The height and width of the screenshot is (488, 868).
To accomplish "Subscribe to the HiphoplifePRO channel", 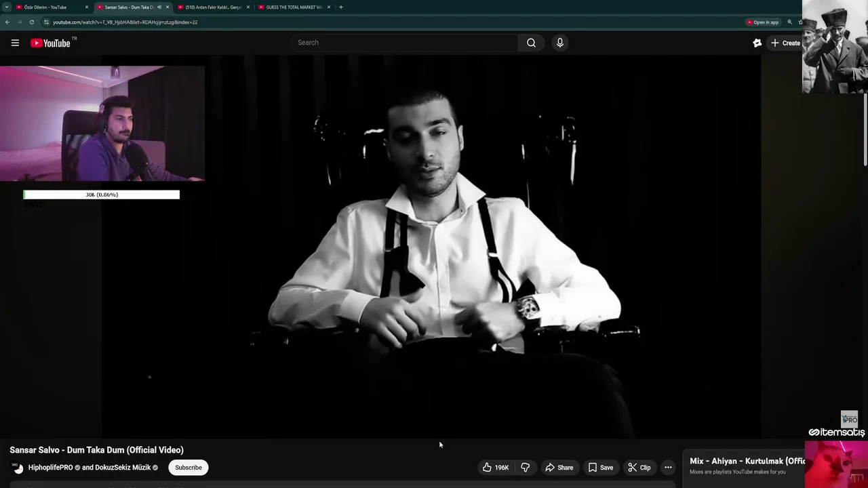I will tap(189, 468).
